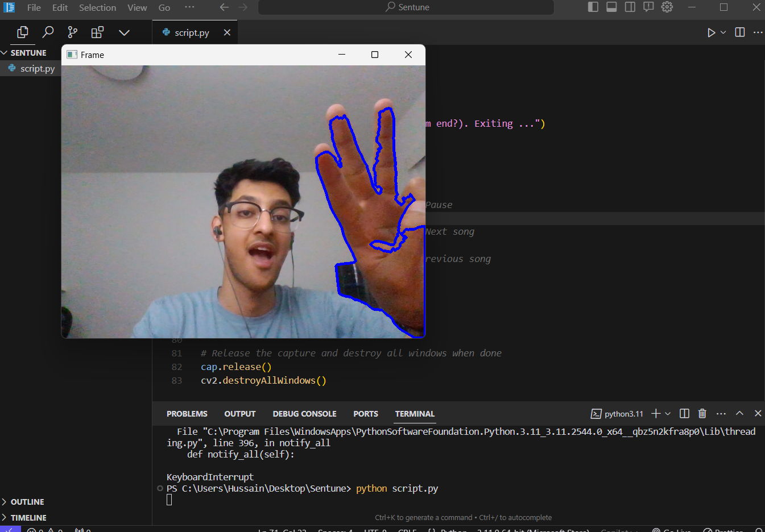Click the 'Next song' comment text
This screenshot has width=765, height=532.
point(450,232)
